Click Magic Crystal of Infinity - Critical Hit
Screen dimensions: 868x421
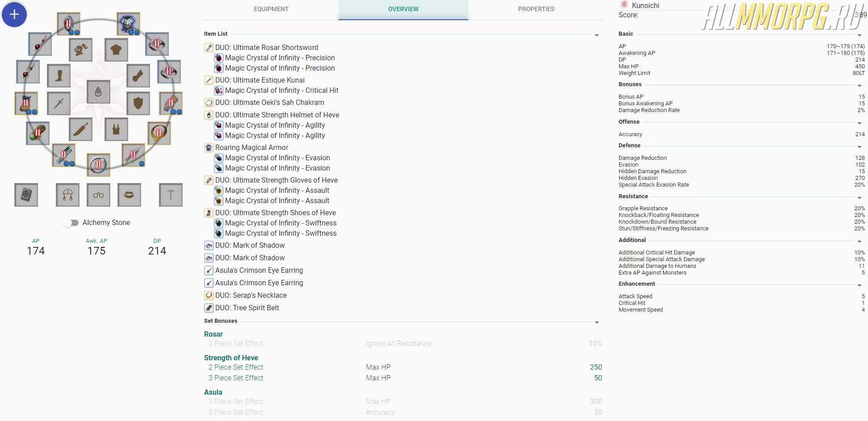pos(282,90)
